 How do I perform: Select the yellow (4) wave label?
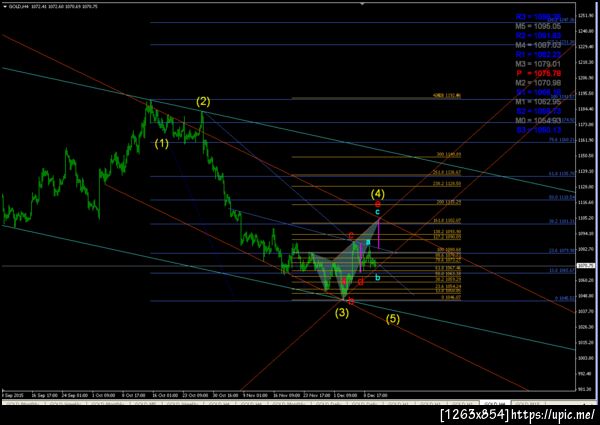[378, 194]
